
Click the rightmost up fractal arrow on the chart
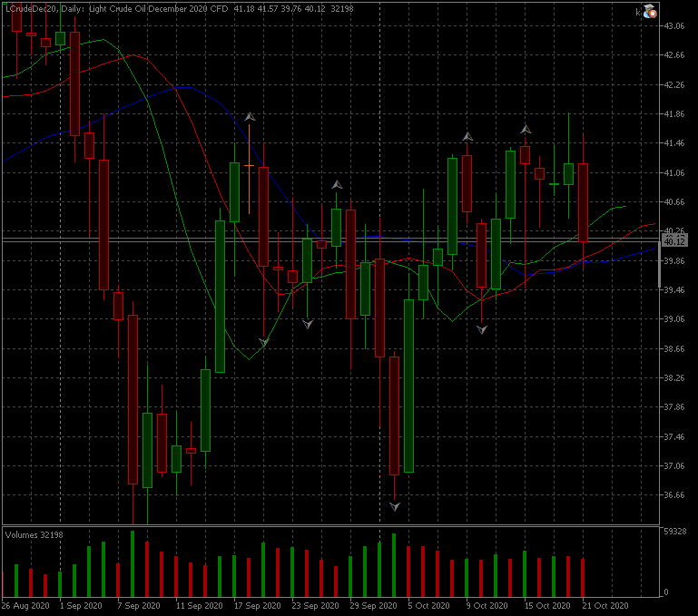click(x=526, y=130)
